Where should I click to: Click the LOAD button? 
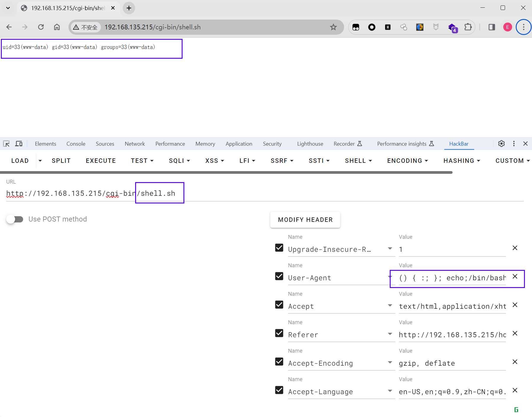click(20, 160)
